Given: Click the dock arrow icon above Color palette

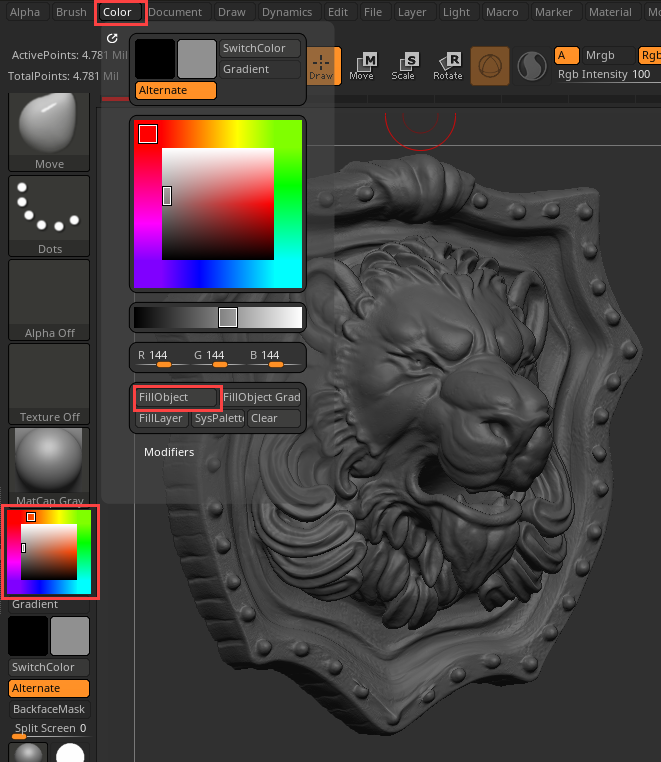Looking at the screenshot, I should coord(112,38).
